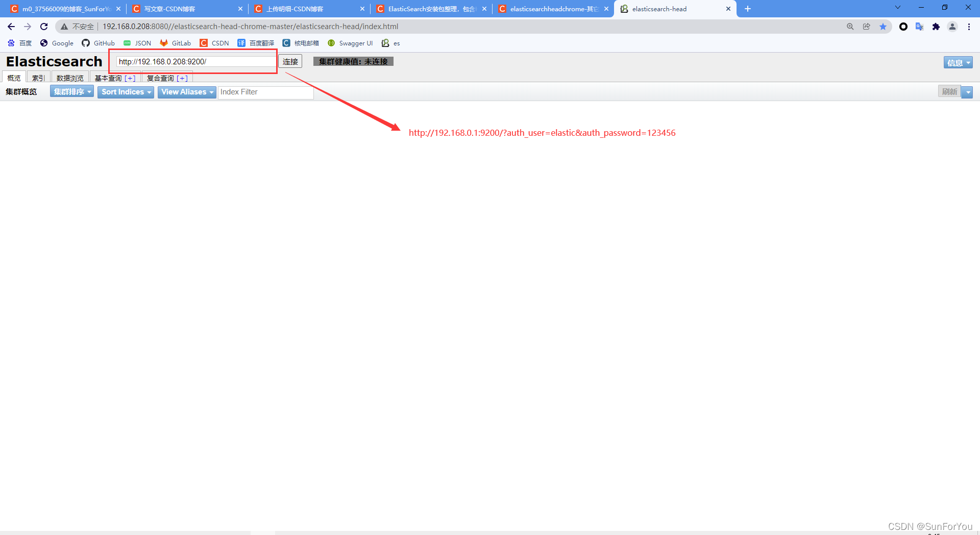
Task: Open the refresh interval dropdown arrow
Action: click(x=967, y=92)
